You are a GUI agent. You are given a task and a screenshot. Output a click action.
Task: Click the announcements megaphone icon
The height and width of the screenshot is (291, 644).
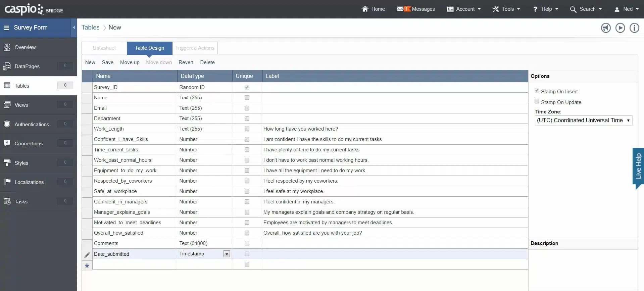[x=605, y=28]
